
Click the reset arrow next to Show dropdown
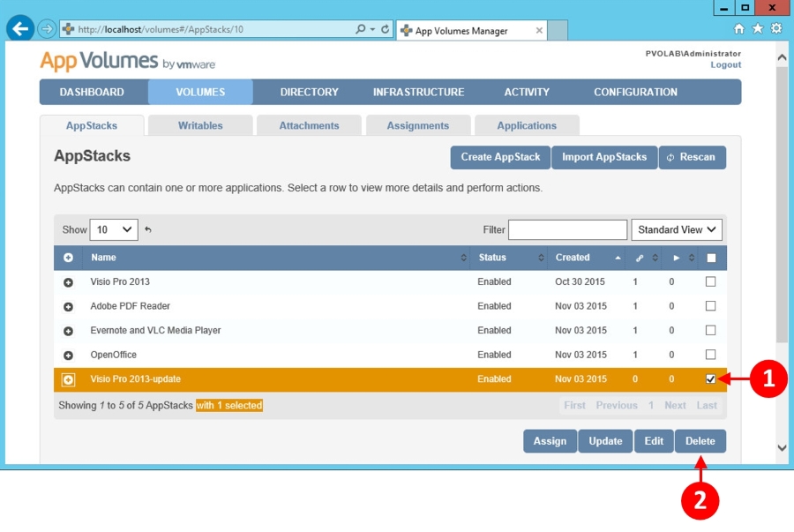tap(148, 229)
